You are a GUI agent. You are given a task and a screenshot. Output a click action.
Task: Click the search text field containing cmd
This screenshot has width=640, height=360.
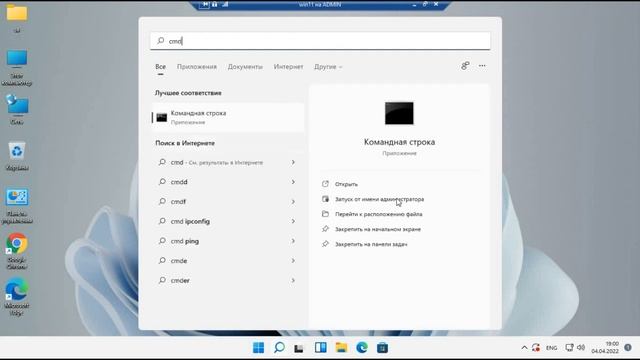[x=320, y=41]
